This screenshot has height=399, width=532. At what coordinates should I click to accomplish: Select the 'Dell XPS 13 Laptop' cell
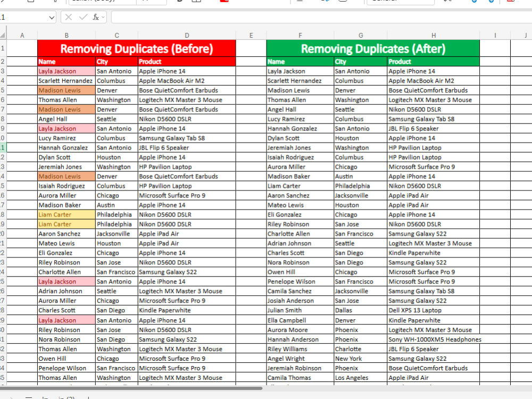[434, 310]
